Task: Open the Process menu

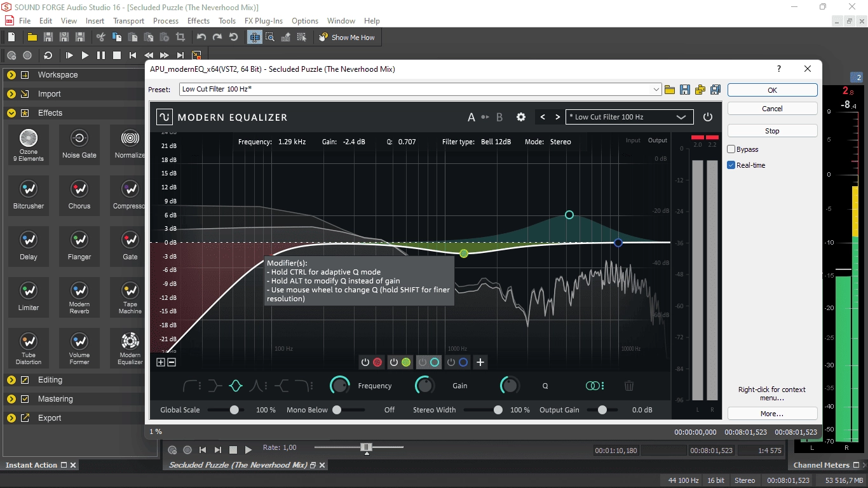Action: [166, 21]
